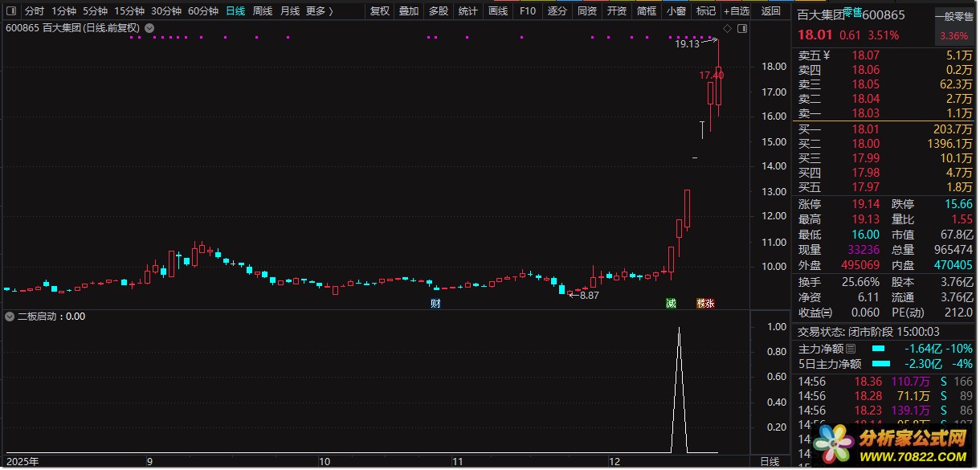Open the 二板启动 indicator dropdown
The width and height of the screenshot is (980, 470).
click(x=10, y=317)
